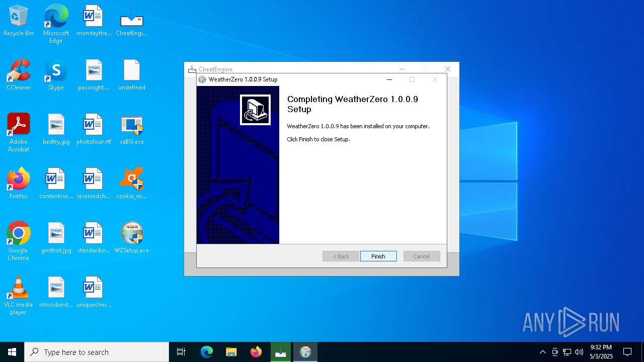The image size is (644, 362).
Task: Click the taskbar search box
Action: 97,352
